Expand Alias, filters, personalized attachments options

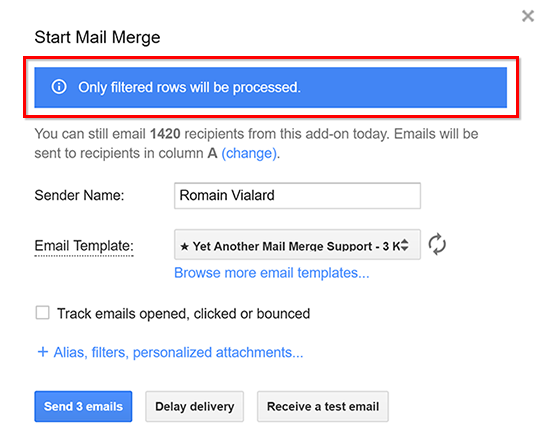(x=178, y=352)
